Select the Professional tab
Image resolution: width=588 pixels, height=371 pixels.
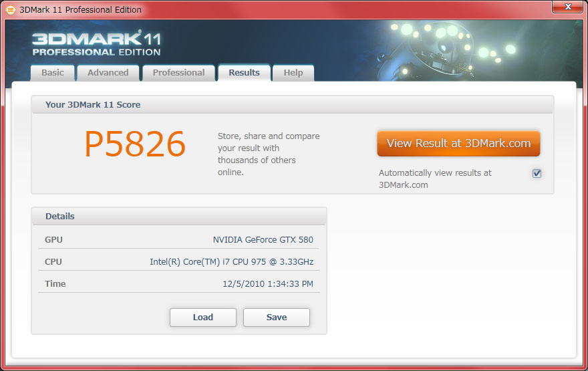[x=178, y=73]
